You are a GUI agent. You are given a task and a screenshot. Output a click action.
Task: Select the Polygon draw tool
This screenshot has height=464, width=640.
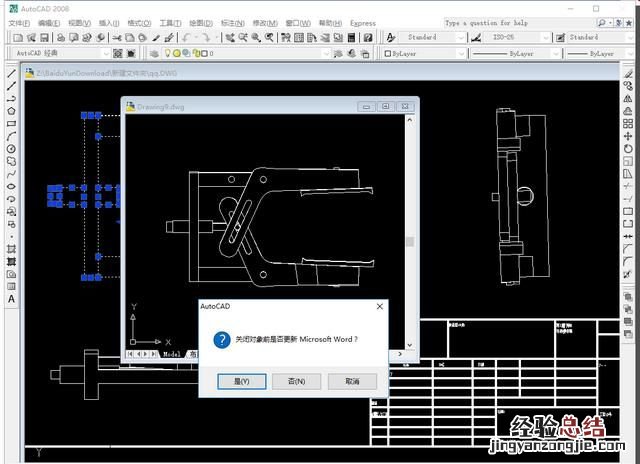click(x=11, y=111)
